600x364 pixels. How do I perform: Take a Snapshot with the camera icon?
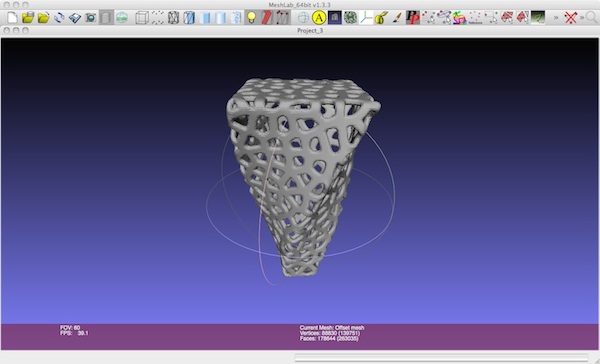[x=90, y=17]
